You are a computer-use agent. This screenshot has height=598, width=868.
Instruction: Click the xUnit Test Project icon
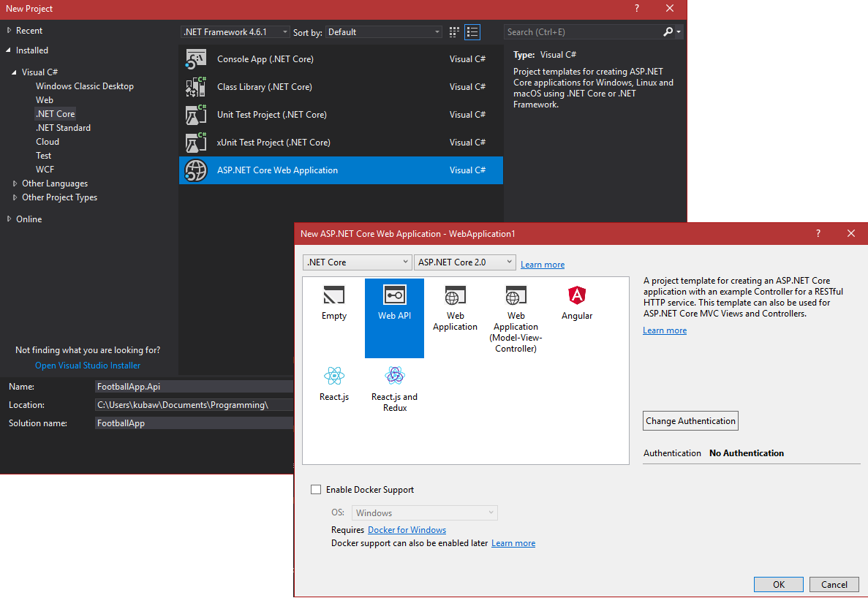tap(195, 142)
